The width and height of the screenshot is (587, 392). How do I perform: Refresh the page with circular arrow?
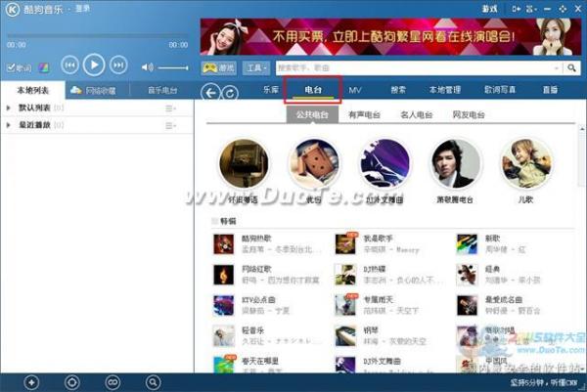(x=230, y=93)
